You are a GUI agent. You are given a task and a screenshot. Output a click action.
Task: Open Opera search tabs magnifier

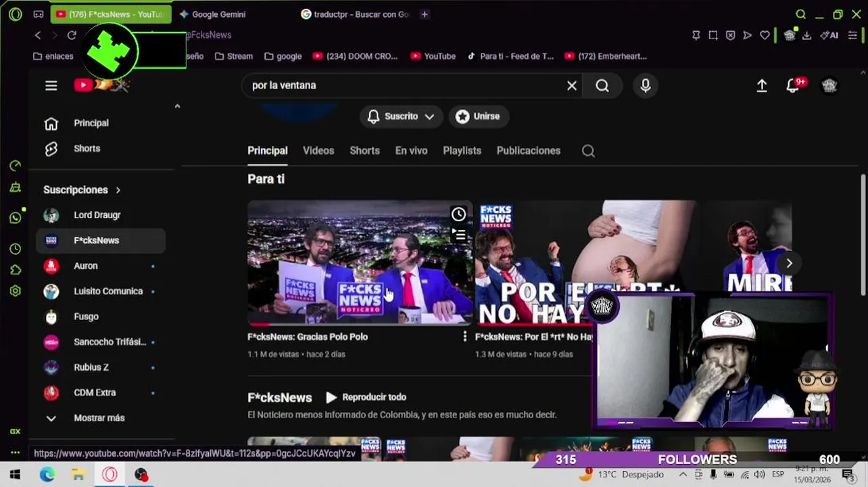801,14
